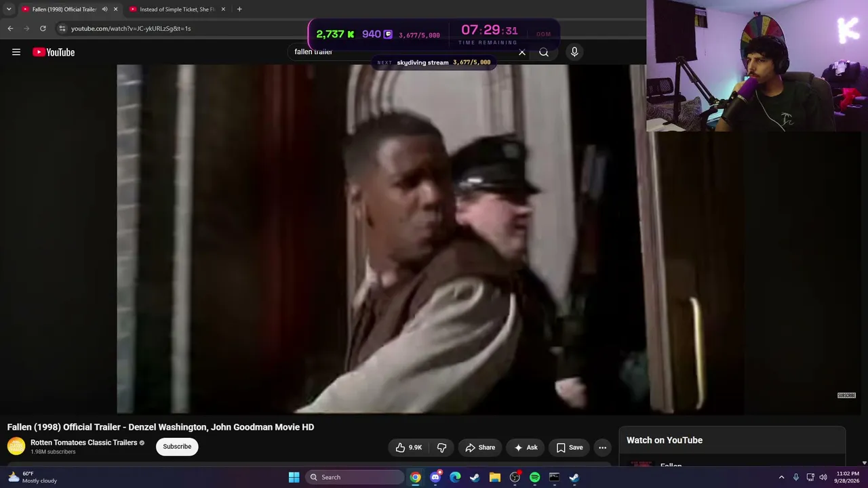Open a new browser tab
This screenshot has height=488, width=868.
pos(239,9)
